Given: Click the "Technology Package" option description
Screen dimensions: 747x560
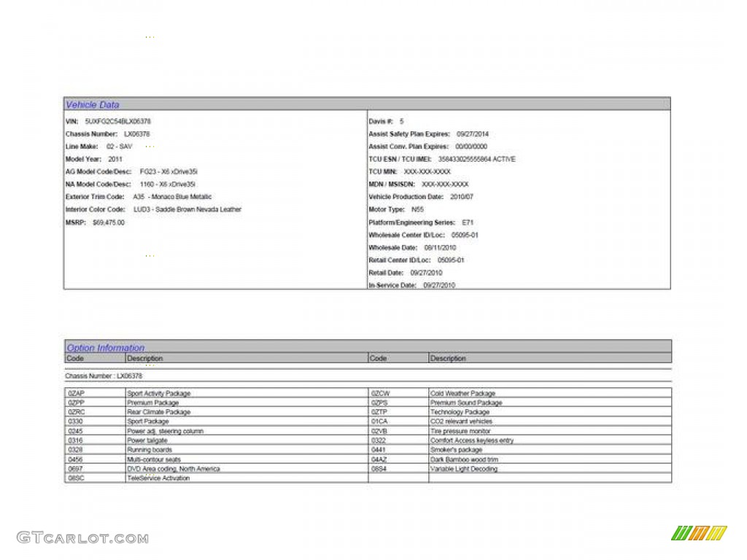Looking at the screenshot, I should point(460,412).
